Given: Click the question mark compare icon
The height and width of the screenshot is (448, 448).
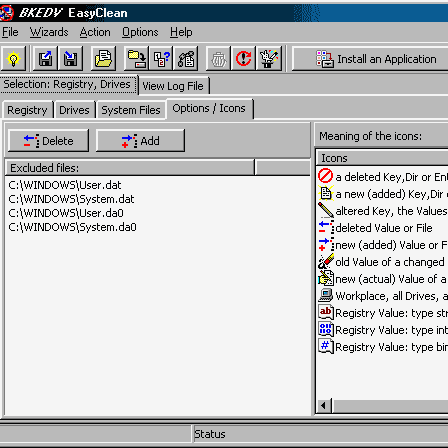Looking at the screenshot, I should (x=161, y=59).
